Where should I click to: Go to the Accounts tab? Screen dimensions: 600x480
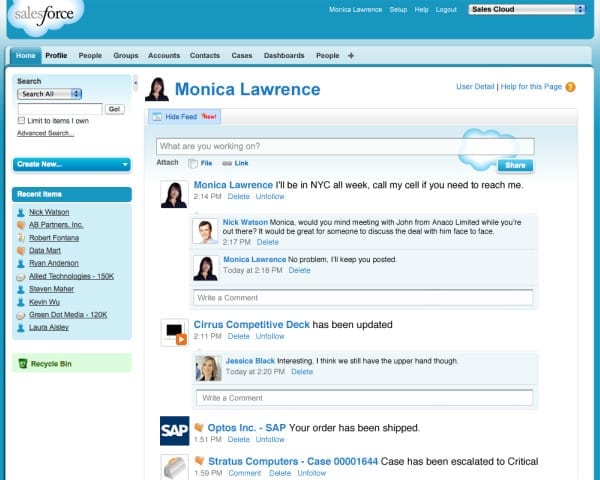coord(164,56)
